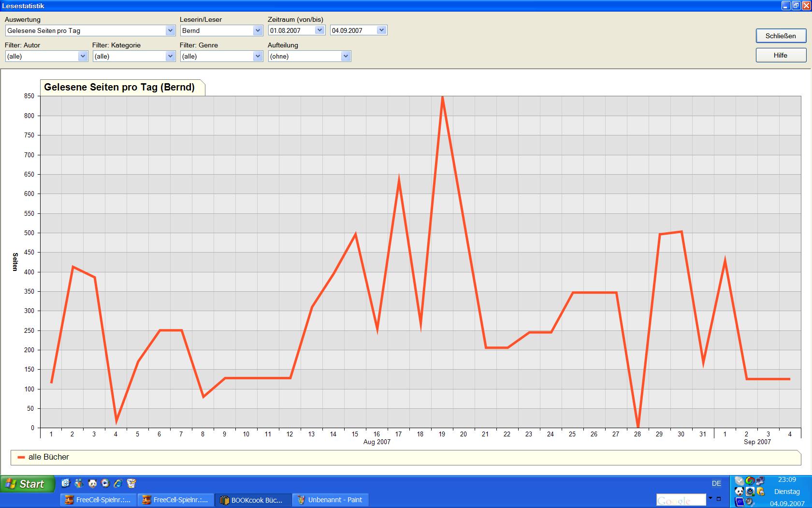Expand the Leserin/Leser dropdown showing Bernd

(x=257, y=30)
